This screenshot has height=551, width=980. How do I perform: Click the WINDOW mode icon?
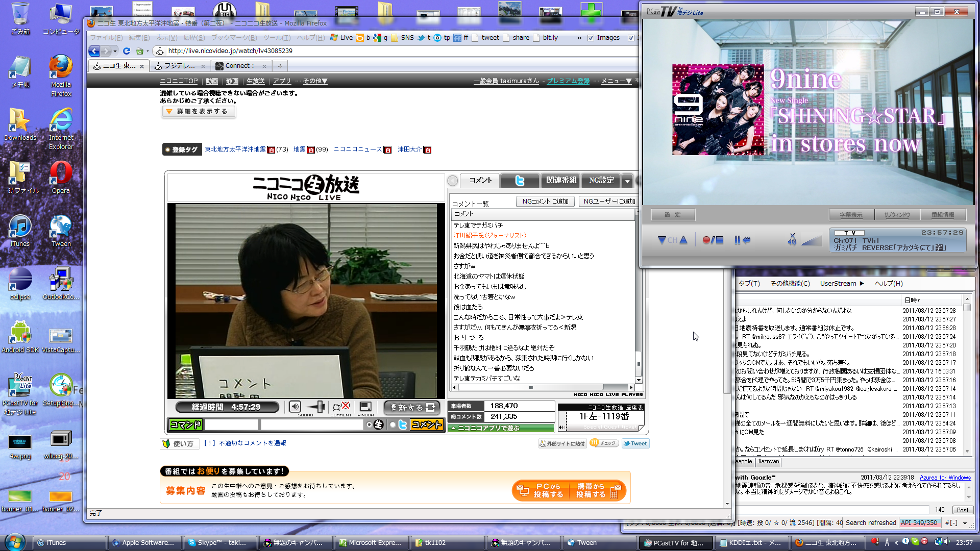click(x=365, y=407)
